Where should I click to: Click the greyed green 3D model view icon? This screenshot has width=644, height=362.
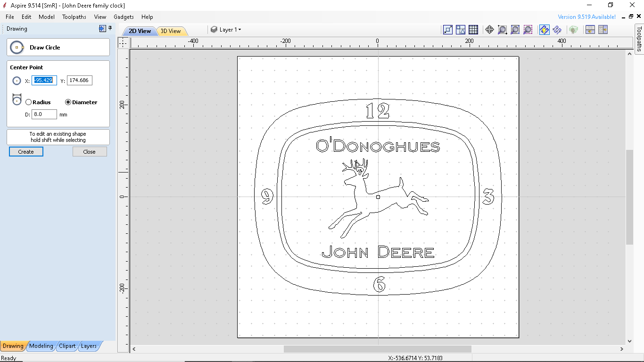click(x=573, y=30)
